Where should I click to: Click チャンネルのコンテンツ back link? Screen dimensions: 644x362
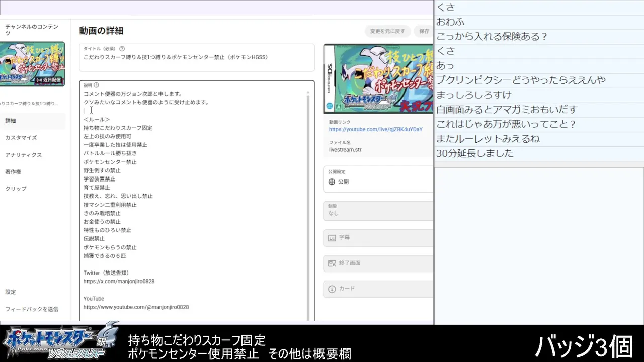click(x=32, y=30)
